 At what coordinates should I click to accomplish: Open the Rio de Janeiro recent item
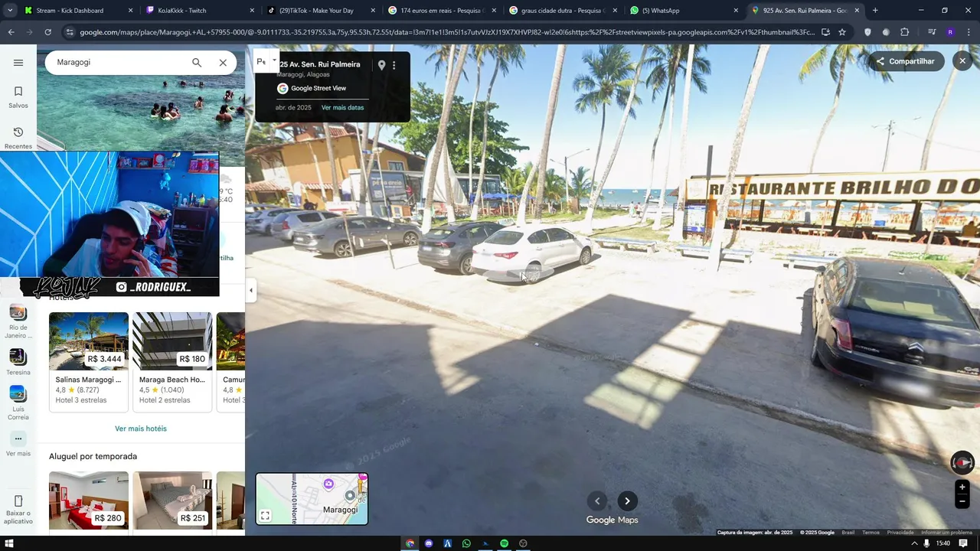tap(18, 321)
